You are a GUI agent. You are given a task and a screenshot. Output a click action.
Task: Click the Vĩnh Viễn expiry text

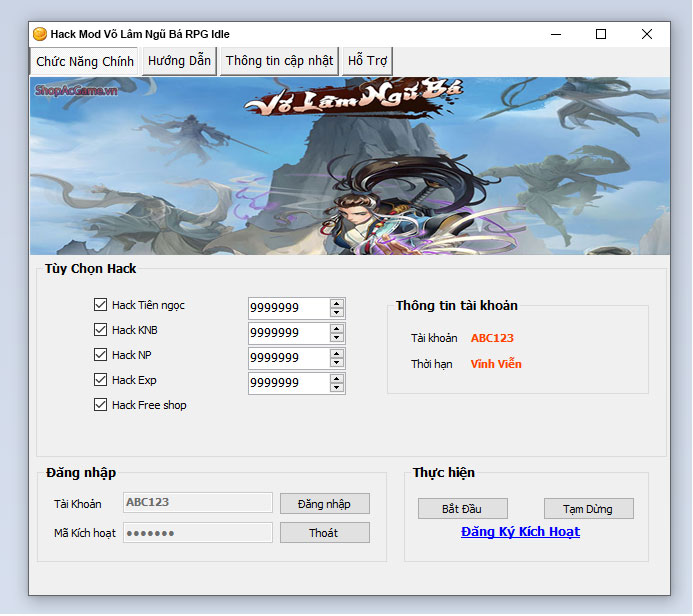(x=496, y=364)
